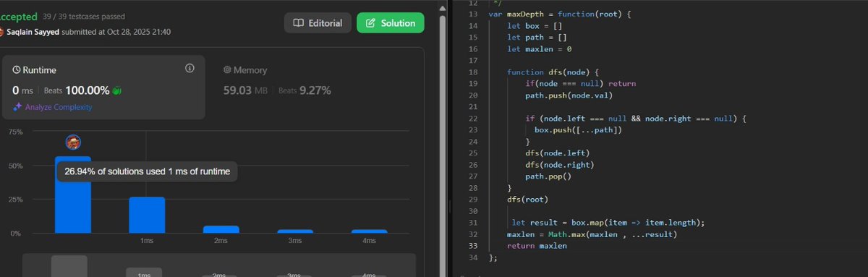Click the clapping hands icon after 100.00%
Screen dimensions: 868x277
117,90
